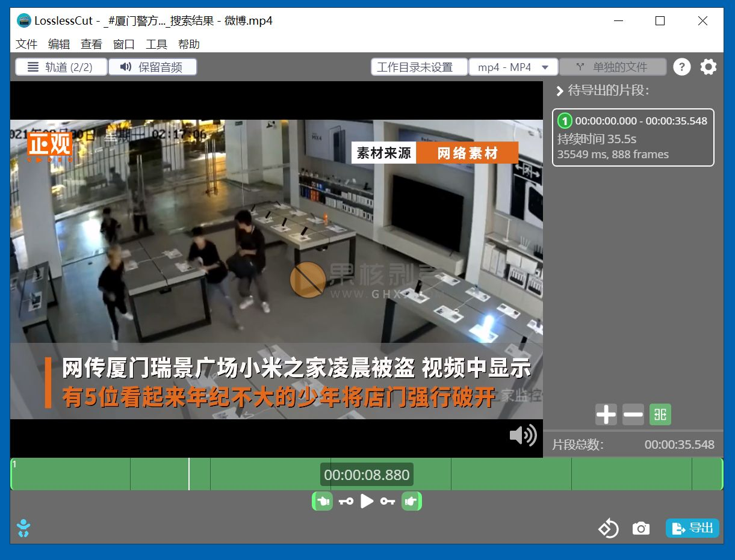Open the 文件 menu
735x560 pixels.
tap(26, 44)
